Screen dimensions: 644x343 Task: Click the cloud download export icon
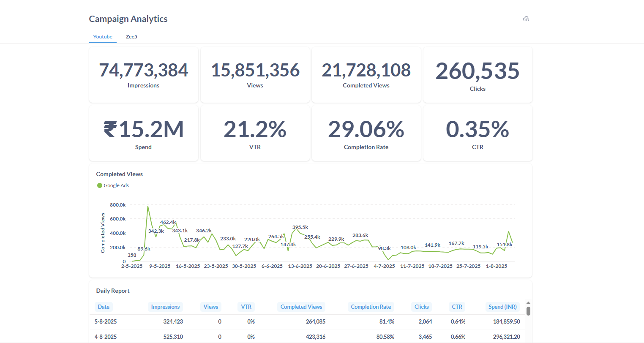tap(526, 19)
